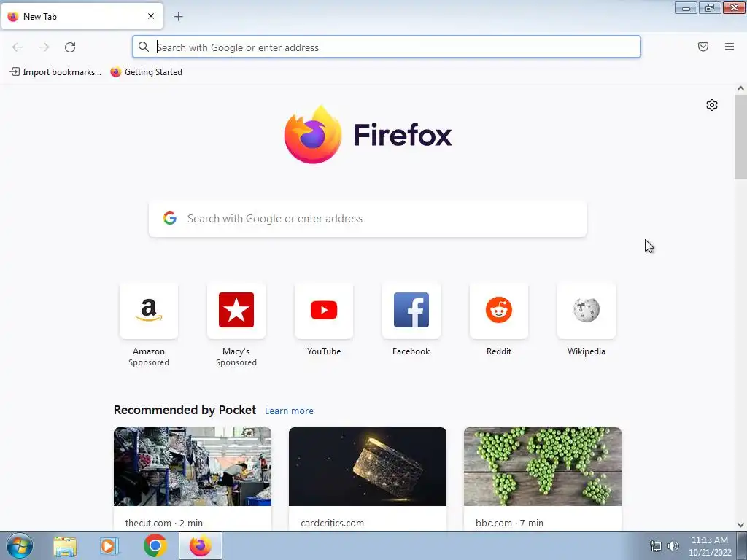Open Google Chrome from taskbar
The height and width of the screenshot is (560, 747).
tap(155, 545)
